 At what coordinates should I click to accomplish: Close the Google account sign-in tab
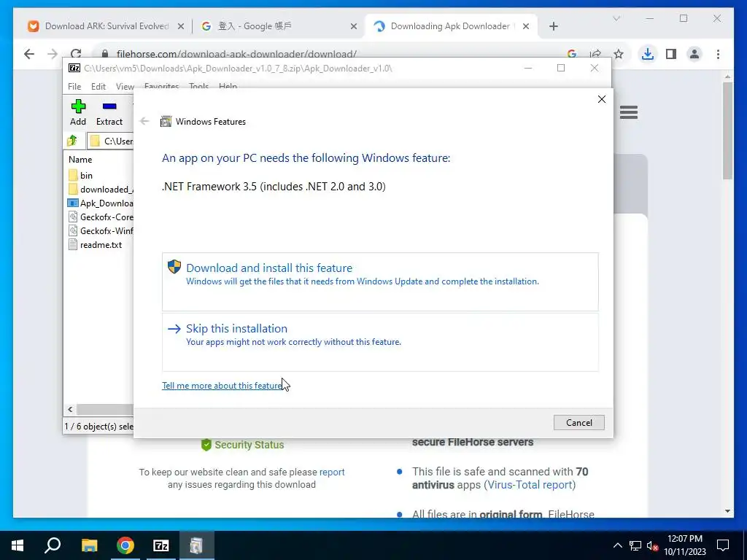(x=354, y=26)
